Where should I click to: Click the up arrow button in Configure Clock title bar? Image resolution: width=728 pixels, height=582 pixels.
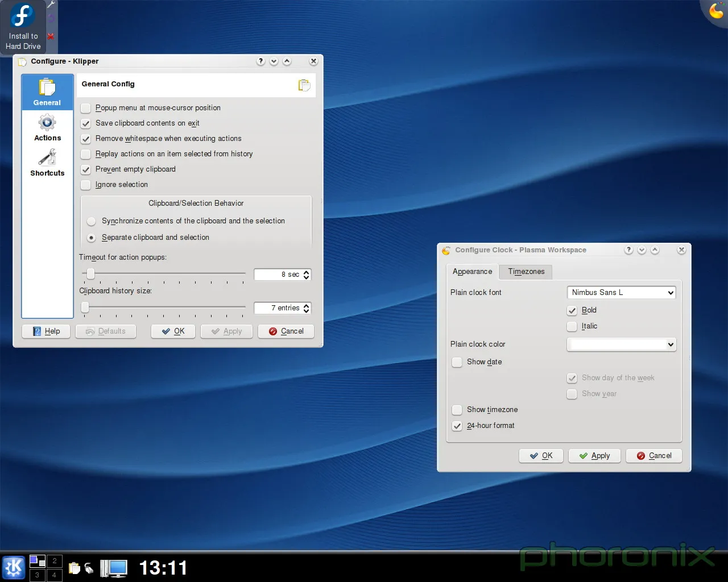tap(655, 250)
